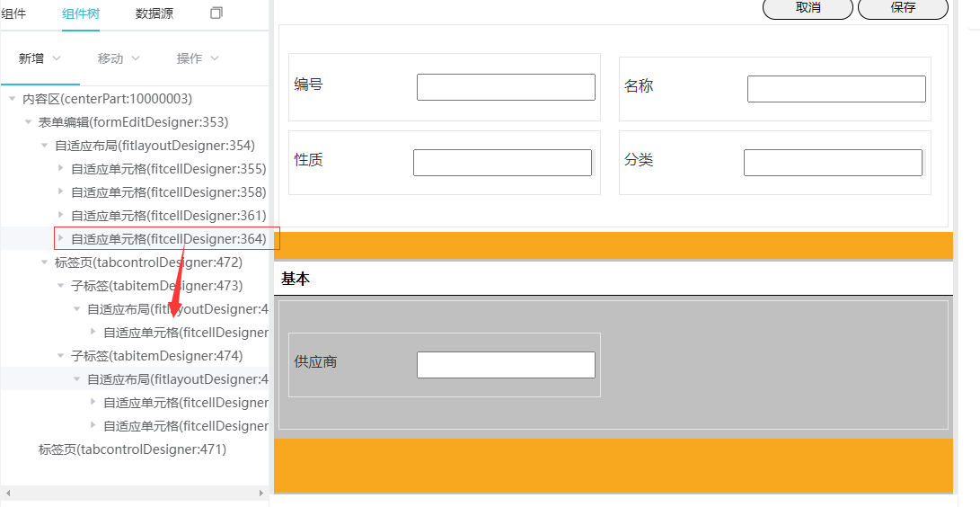Click the 分类 field label
Image resolution: width=980 pixels, height=507 pixels.
(639, 160)
